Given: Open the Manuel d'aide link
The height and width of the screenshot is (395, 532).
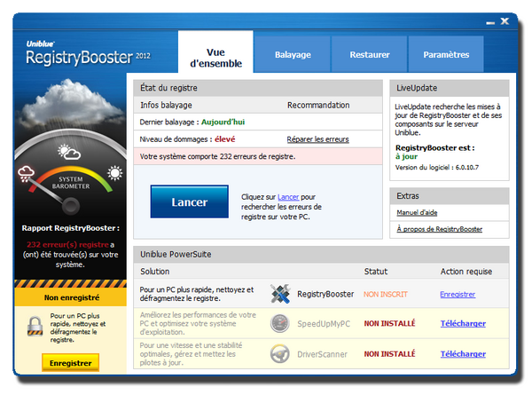Looking at the screenshot, I should click(417, 213).
